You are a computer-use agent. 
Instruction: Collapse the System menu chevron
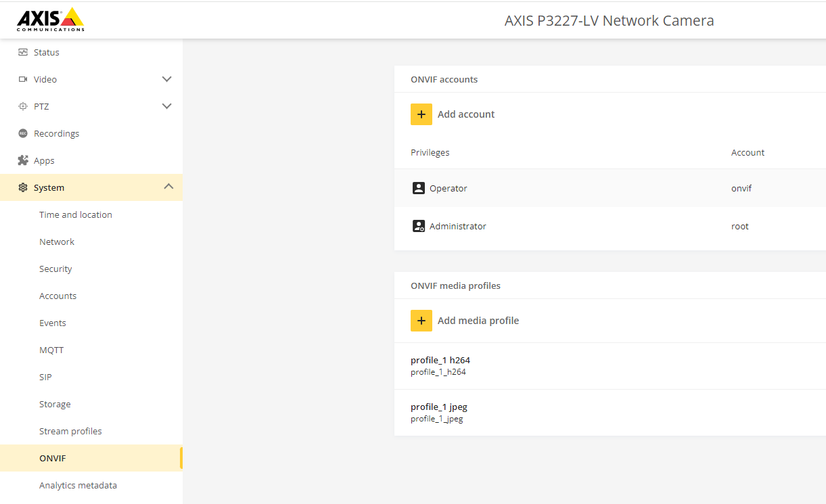click(168, 187)
